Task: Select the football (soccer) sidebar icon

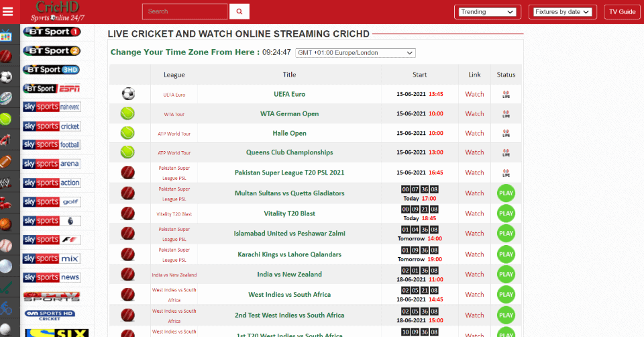Action: click(6, 77)
